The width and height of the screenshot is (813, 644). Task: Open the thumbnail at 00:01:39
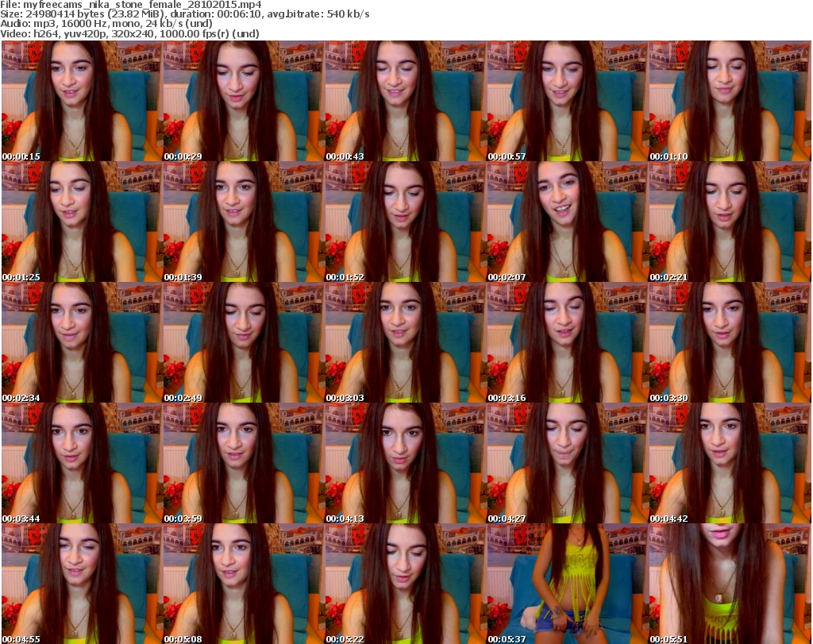pos(244,222)
